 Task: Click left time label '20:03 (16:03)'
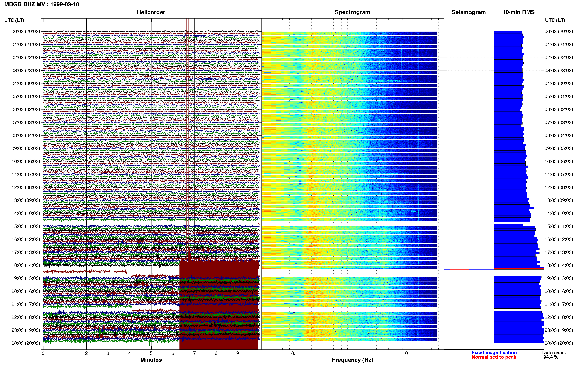(x=26, y=291)
